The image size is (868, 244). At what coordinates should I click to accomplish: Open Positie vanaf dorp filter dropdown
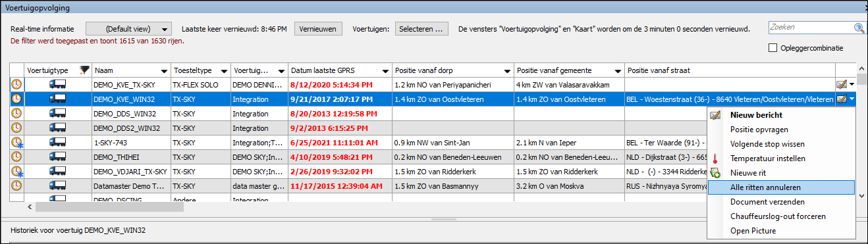coord(507,70)
